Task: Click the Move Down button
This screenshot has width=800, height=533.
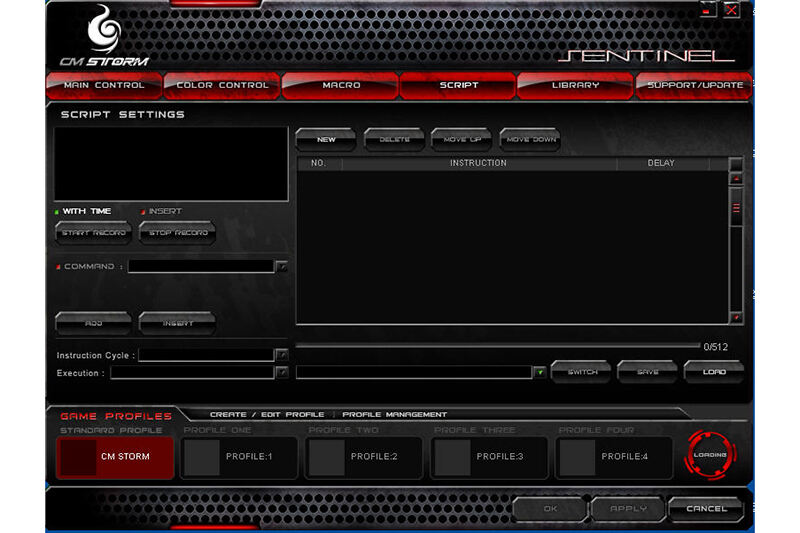Action: click(x=531, y=139)
